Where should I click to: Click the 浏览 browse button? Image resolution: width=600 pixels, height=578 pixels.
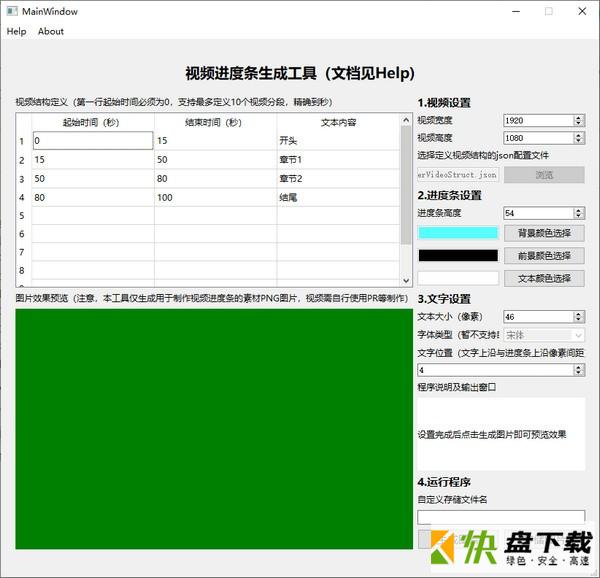544,175
